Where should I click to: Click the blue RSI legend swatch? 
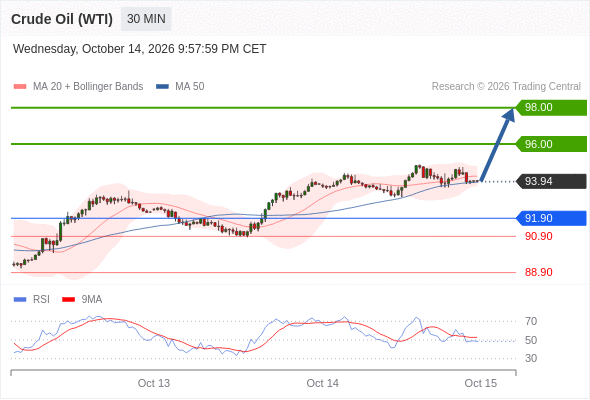(x=20, y=300)
